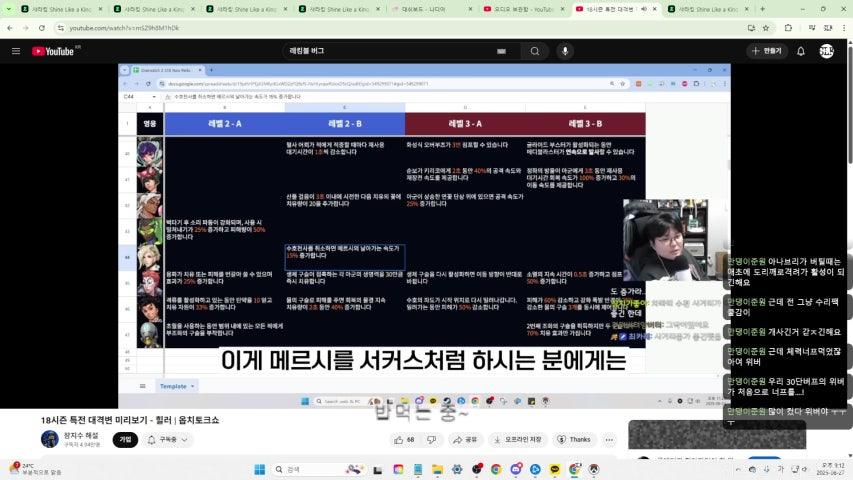Start voice search with microphone icon
853x480 pixels.
(565, 51)
